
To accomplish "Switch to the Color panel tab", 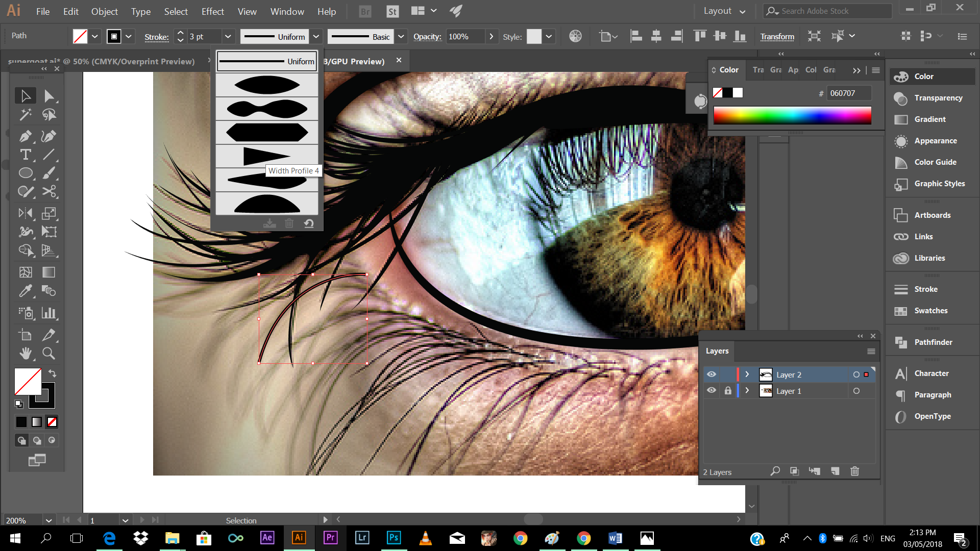I will (728, 70).
